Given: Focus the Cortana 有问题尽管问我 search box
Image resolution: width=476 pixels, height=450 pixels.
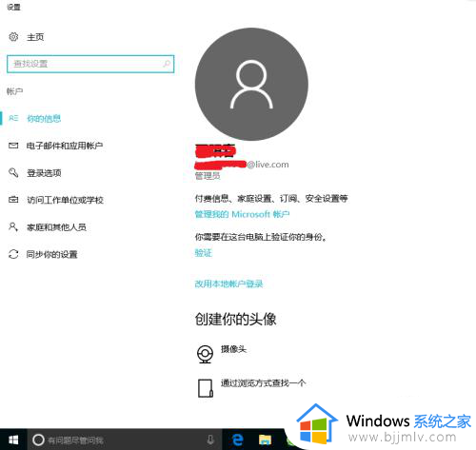Looking at the screenshot, I should pyautogui.click(x=125, y=440).
